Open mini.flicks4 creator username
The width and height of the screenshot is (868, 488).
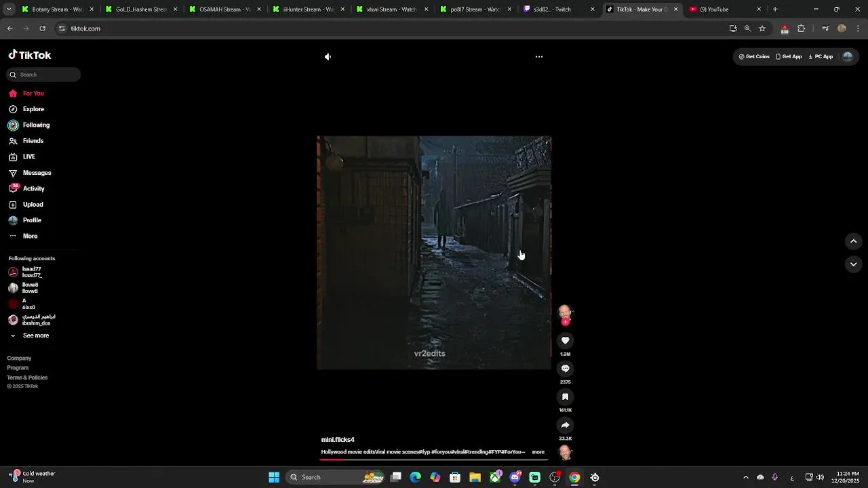coord(338,440)
